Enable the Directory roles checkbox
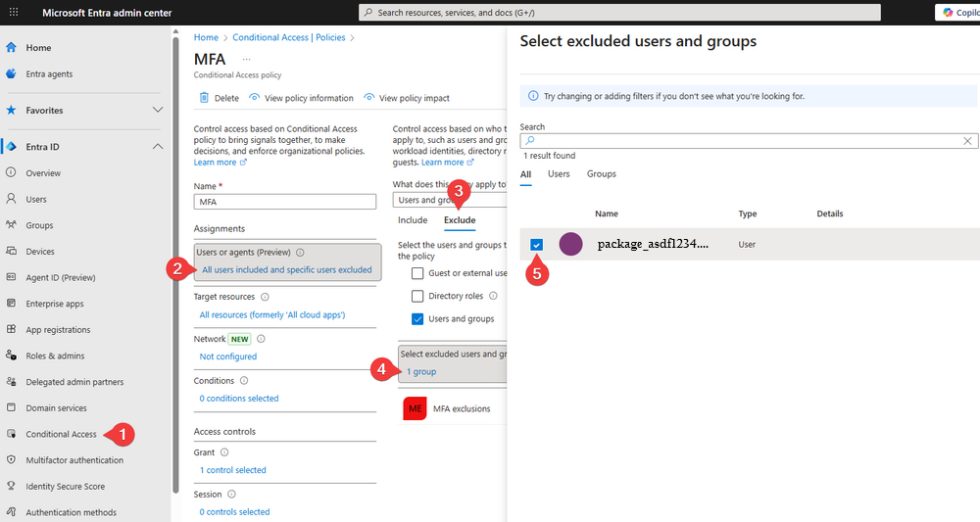This screenshot has width=980, height=522. tap(418, 296)
